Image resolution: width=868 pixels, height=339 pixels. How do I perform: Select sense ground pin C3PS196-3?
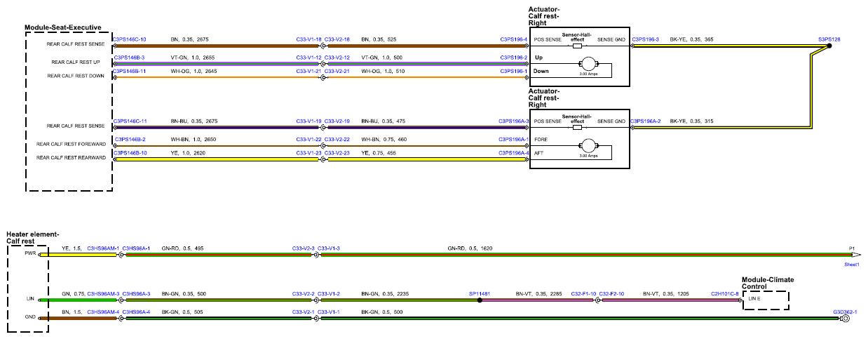tap(645, 39)
